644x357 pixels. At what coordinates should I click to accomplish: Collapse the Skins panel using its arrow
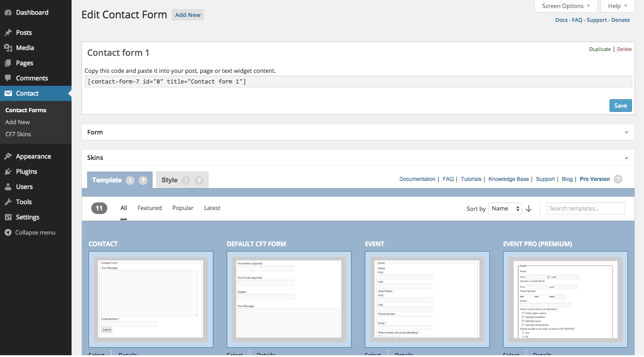tap(626, 157)
